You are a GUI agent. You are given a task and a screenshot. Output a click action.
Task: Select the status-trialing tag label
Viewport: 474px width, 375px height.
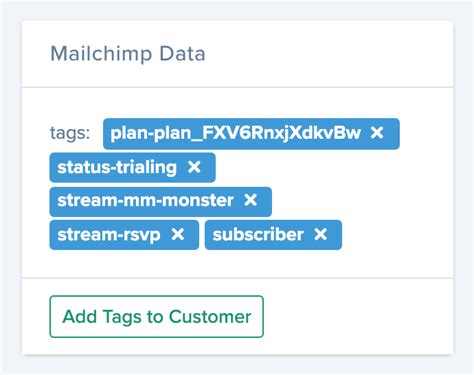pyautogui.click(x=117, y=167)
